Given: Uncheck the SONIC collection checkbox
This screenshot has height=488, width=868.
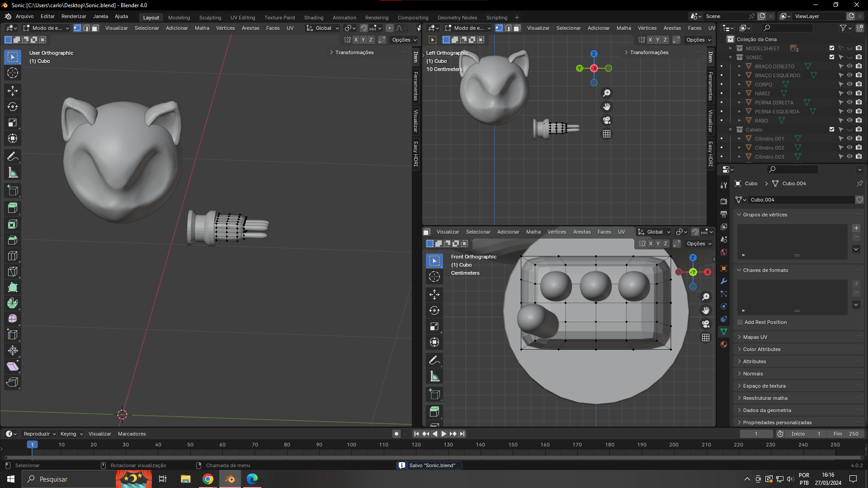Looking at the screenshot, I should (832, 57).
